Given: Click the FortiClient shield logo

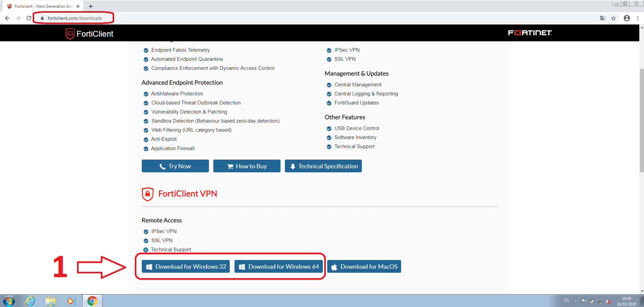Looking at the screenshot, I should tap(70, 34).
